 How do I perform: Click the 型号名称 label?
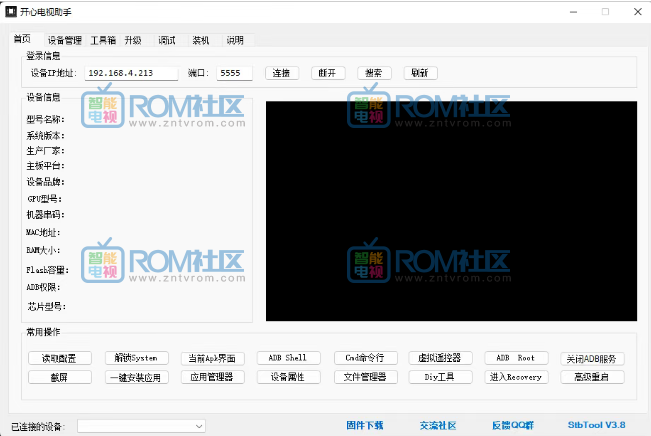pyautogui.click(x=46, y=120)
